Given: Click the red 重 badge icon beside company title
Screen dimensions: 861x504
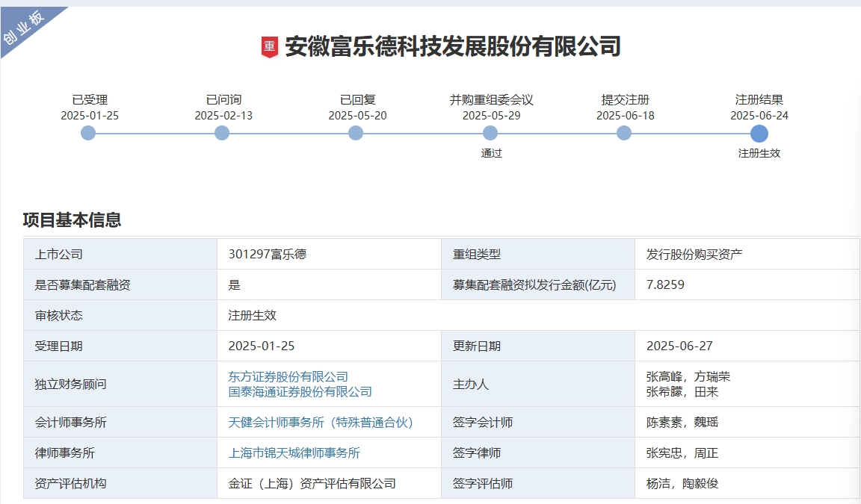Looking at the screenshot, I should pos(269,47).
